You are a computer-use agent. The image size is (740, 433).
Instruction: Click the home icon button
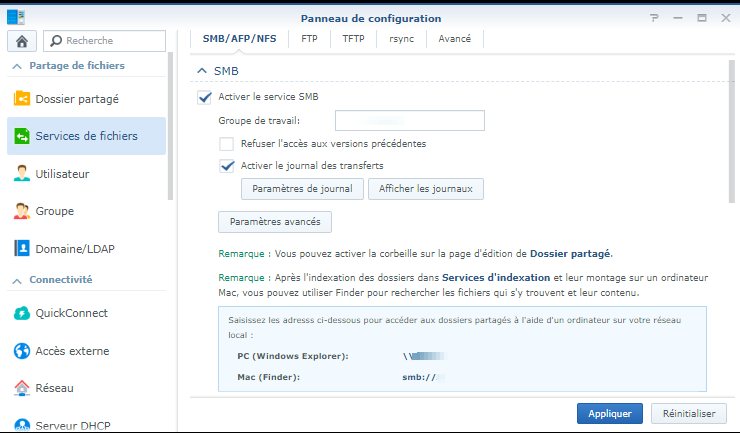click(21, 41)
